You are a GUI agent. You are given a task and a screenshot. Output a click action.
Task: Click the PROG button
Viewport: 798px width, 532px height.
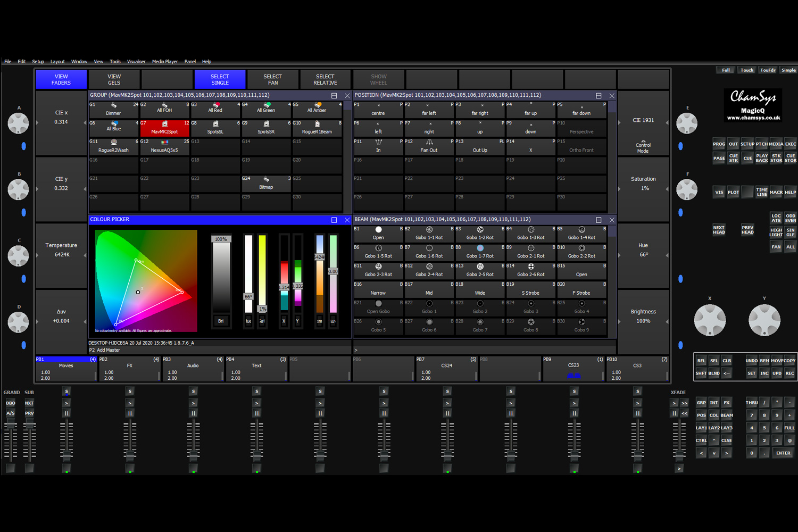(x=719, y=144)
